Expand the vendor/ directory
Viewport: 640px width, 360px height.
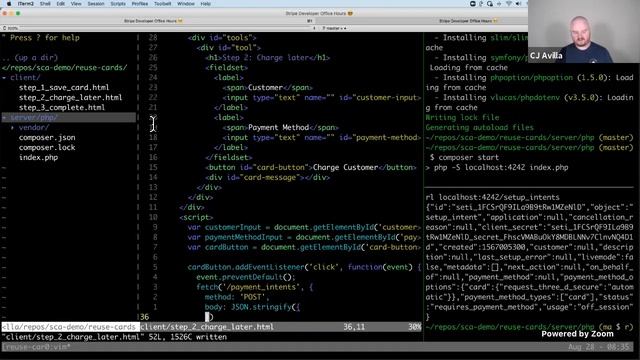click(31, 127)
